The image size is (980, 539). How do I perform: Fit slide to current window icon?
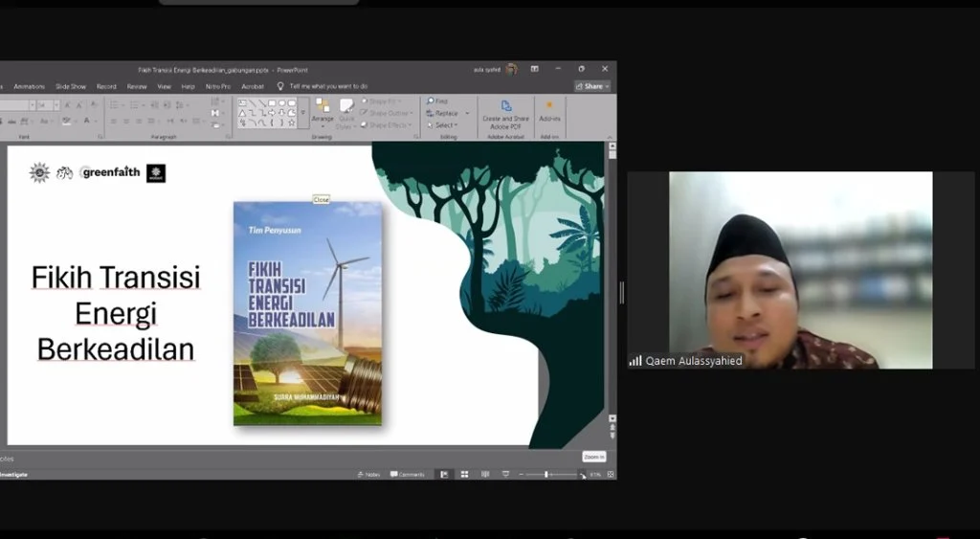pos(611,474)
